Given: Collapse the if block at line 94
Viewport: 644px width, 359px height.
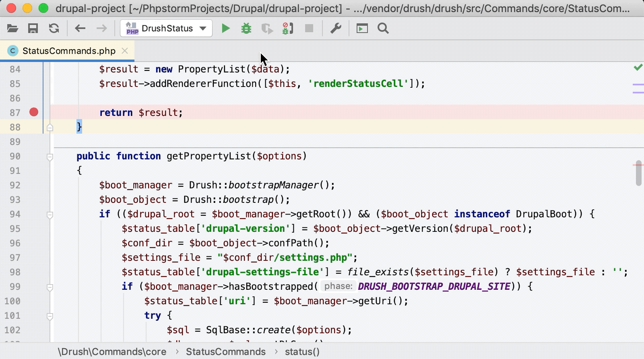Looking at the screenshot, I should pyautogui.click(x=50, y=215).
